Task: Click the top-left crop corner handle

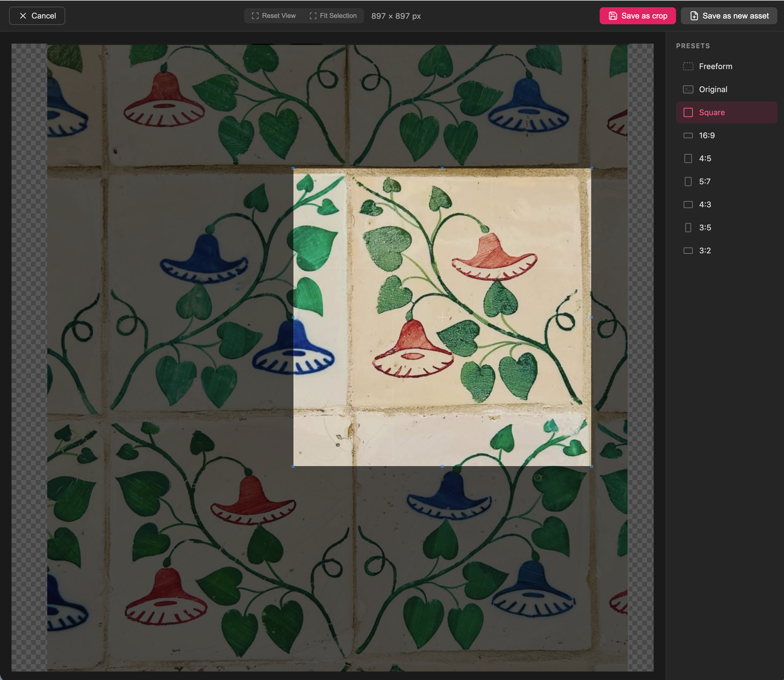Action: [293, 168]
